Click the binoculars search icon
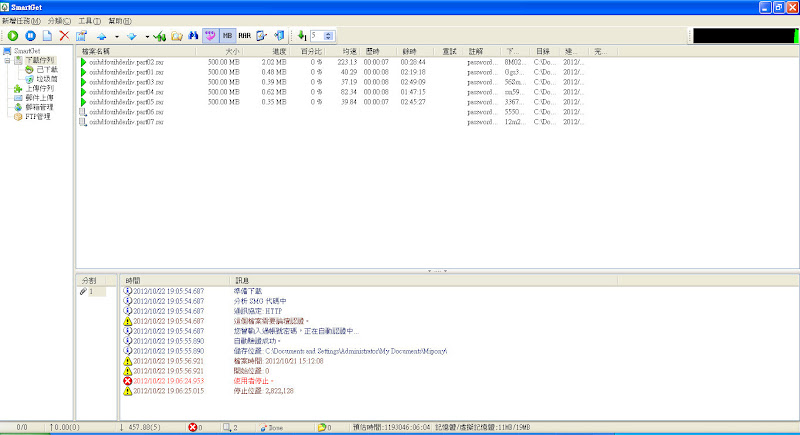This screenshot has height=435, width=800. point(193,35)
